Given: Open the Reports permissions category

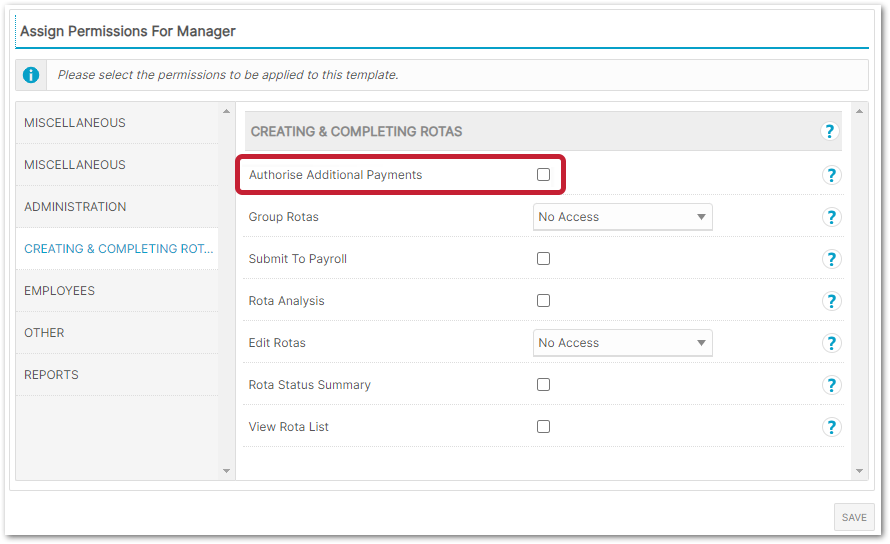Looking at the screenshot, I should click(x=52, y=375).
